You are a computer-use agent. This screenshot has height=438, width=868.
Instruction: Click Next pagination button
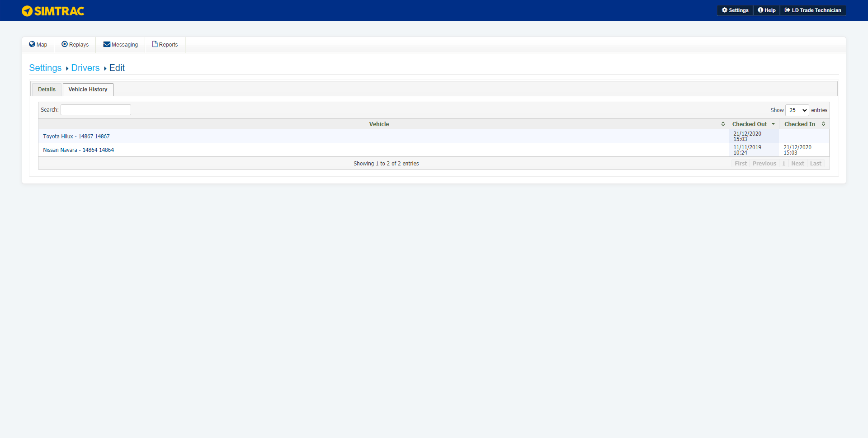(797, 164)
